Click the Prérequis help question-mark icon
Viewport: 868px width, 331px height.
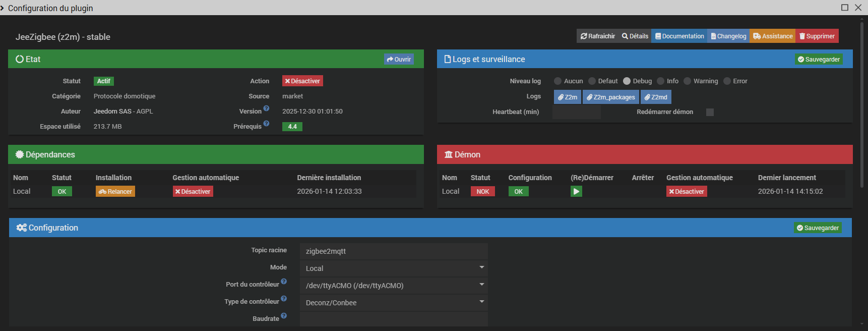point(266,124)
